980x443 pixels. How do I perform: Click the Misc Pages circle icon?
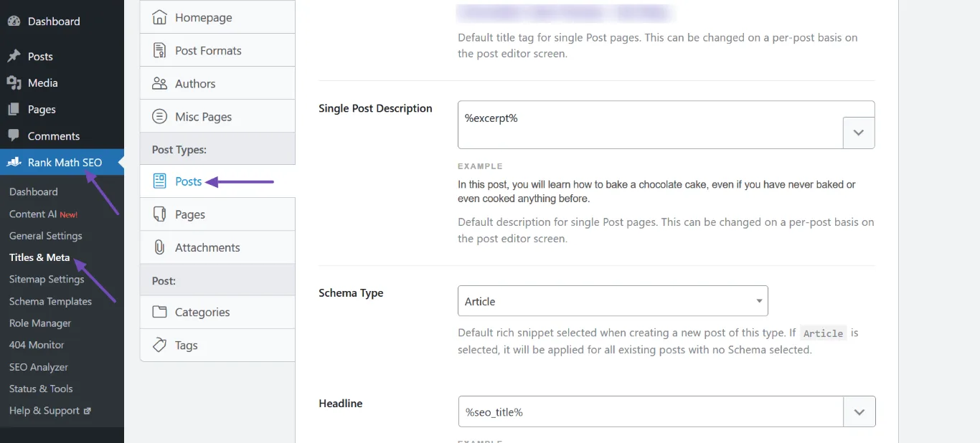click(x=159, y=116)
